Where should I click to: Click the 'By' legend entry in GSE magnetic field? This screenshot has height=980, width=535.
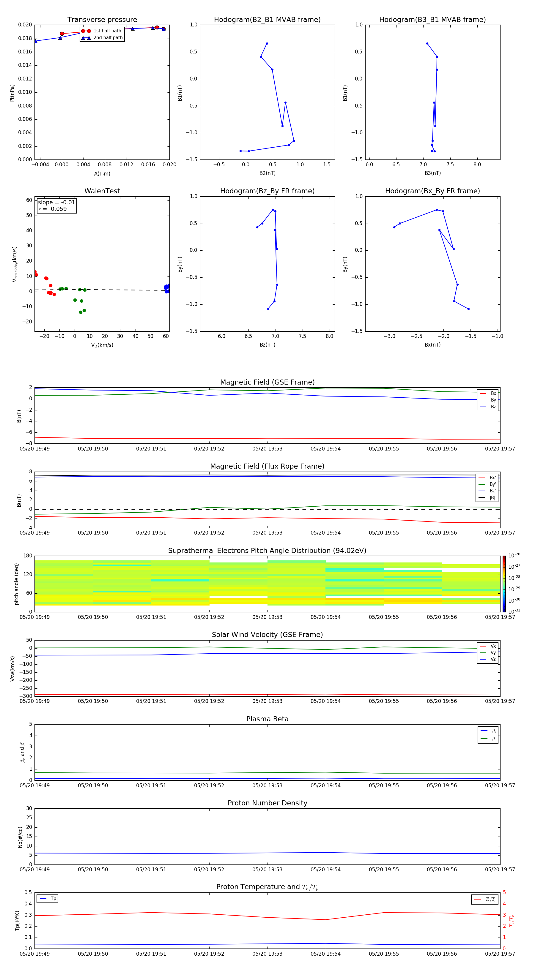(x=488, y=400)
